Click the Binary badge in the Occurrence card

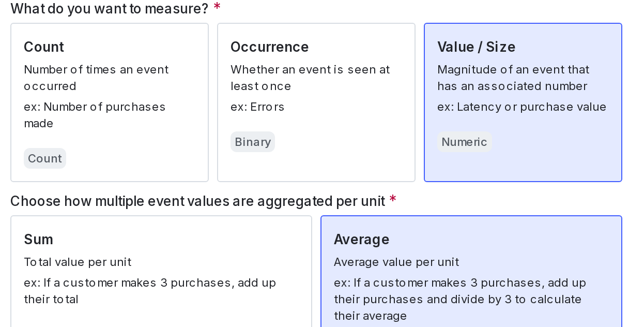pyautogui.click(x=253, y=141)
